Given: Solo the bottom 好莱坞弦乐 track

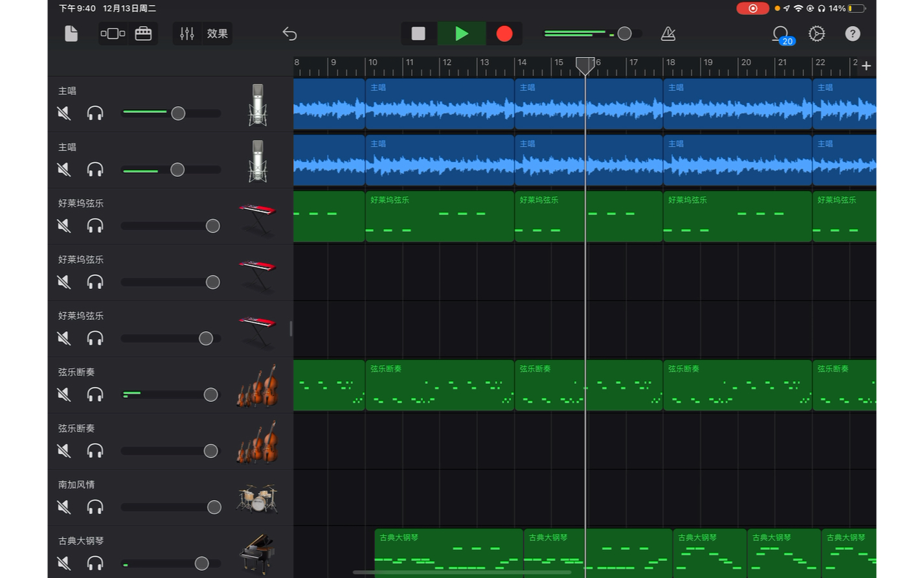Looking at the screenshot, I should click(x=95, y=338).
